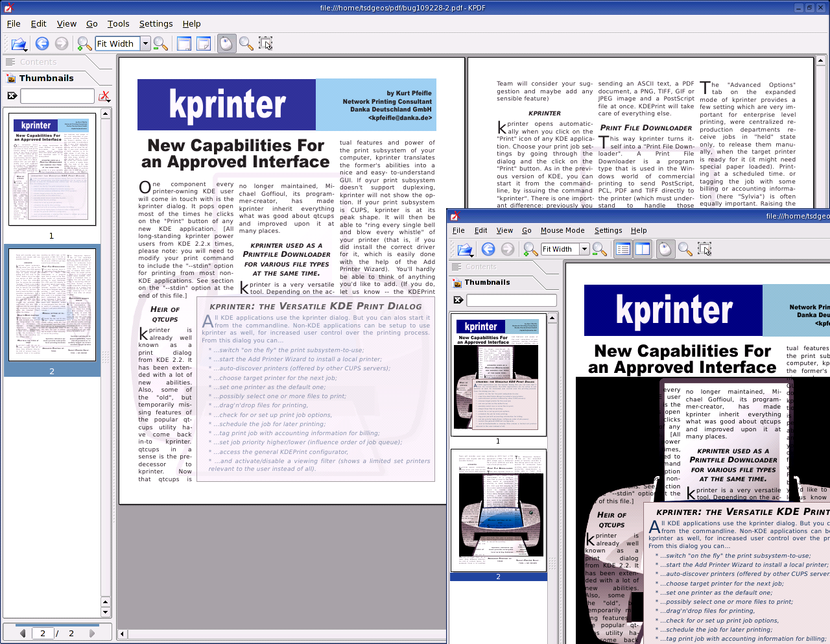Open Go menu in back window

click(92, 23)
